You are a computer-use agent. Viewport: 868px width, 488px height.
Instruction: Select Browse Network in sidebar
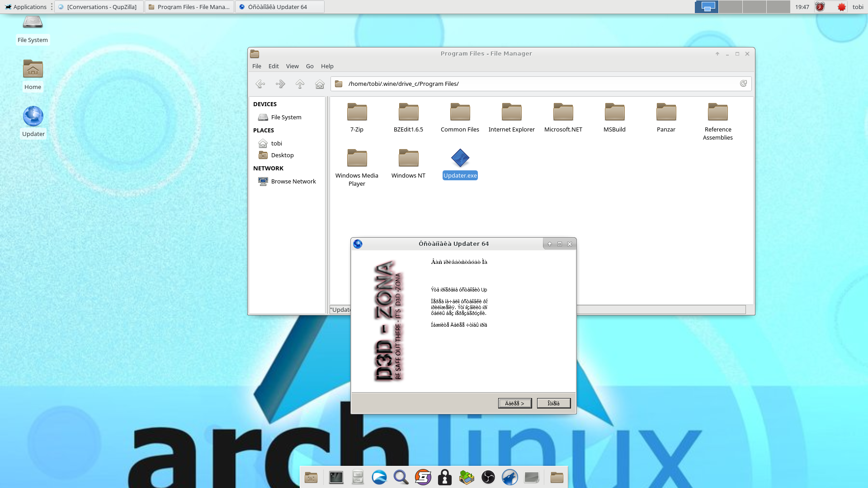tap(287, 181)
